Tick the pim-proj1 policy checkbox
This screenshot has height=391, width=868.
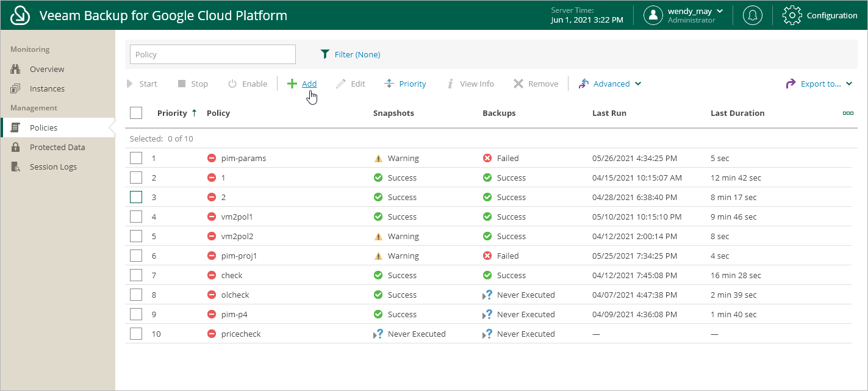coord(136,256)
